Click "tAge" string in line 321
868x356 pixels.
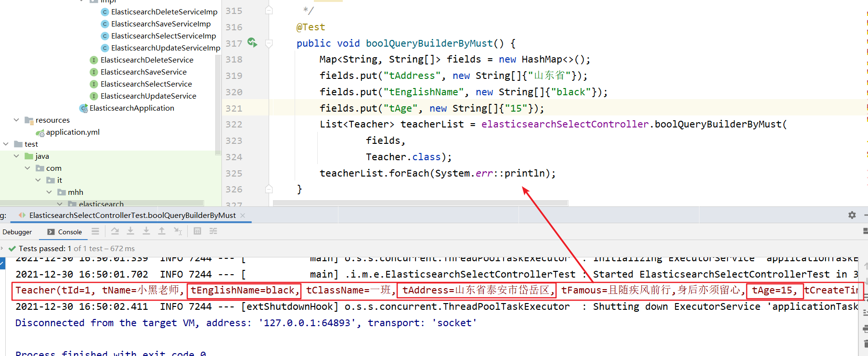[400, 108]
